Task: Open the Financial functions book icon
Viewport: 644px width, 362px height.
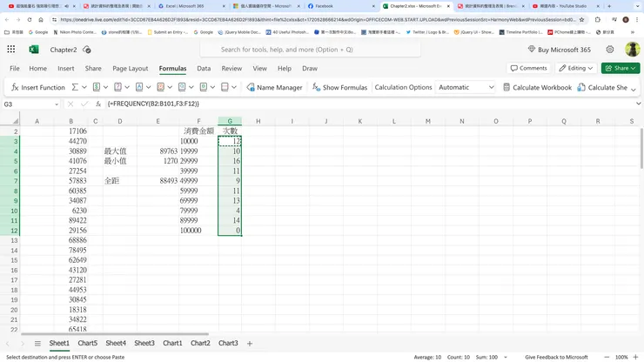Action: [97, 87]
